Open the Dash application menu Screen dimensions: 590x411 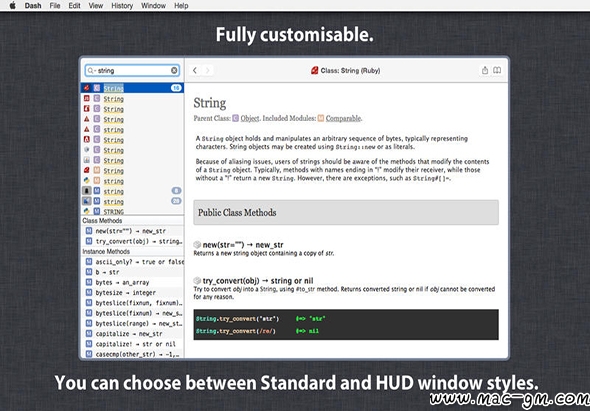coord(33,6)
